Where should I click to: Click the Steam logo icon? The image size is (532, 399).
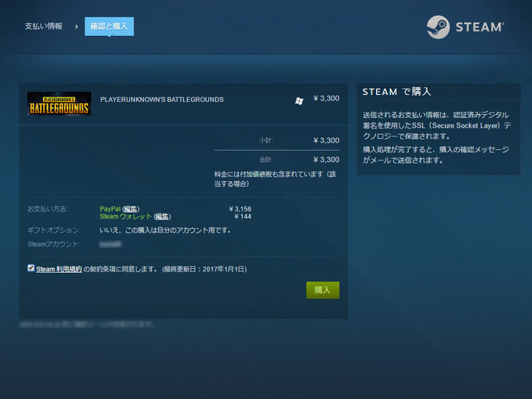438,27
